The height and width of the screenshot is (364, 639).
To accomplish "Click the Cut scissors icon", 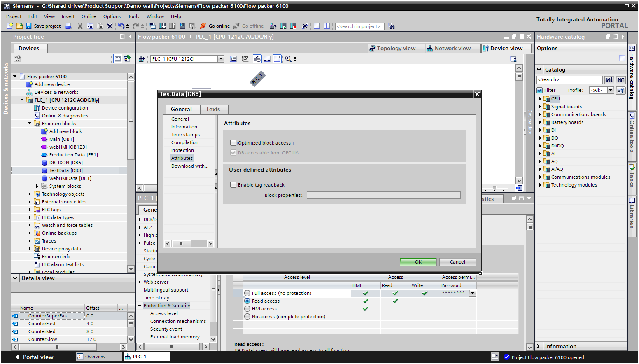I will tap(80, 26).
